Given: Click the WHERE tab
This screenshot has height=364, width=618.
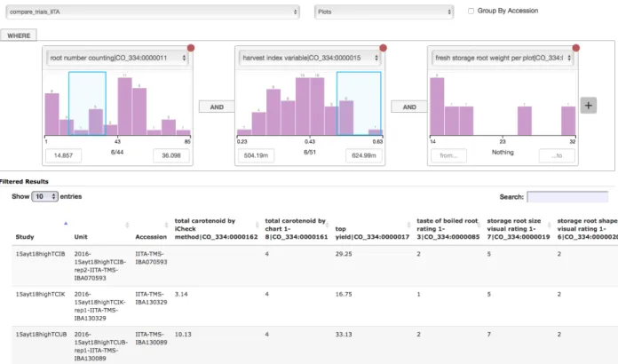Looking at the screenshot, I should 19,36.
